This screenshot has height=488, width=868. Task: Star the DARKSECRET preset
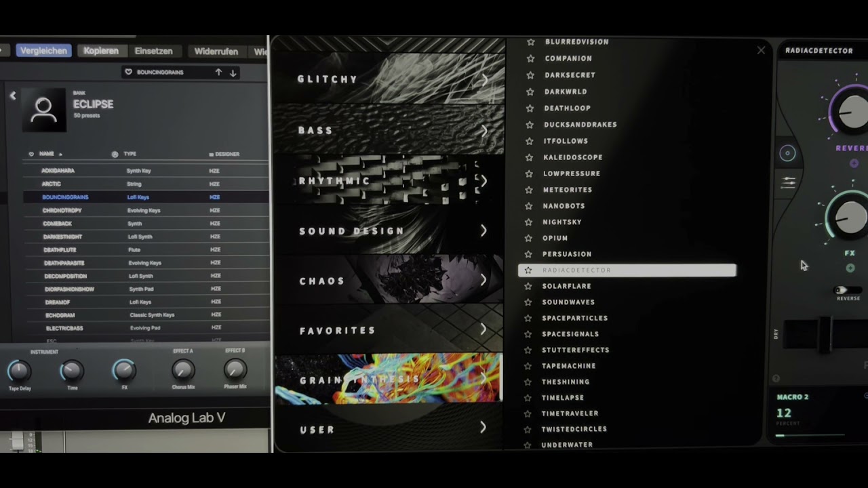[531, 75]
